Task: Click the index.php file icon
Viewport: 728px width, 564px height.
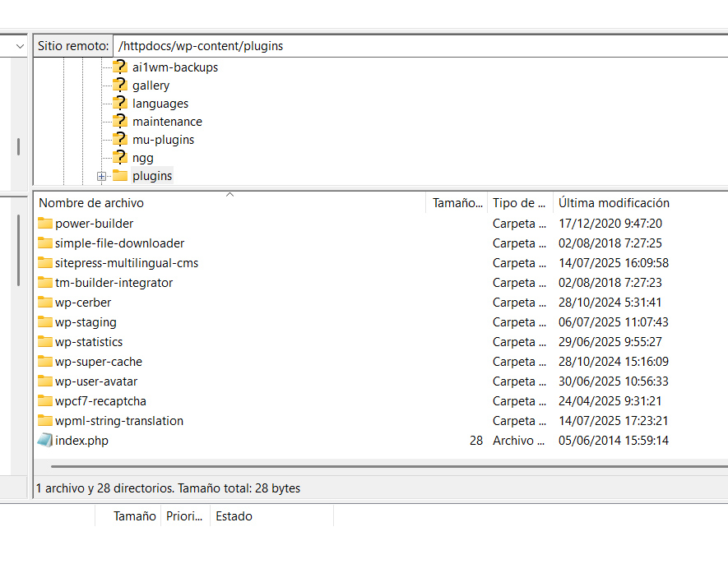Action: [x=45, y=440]
